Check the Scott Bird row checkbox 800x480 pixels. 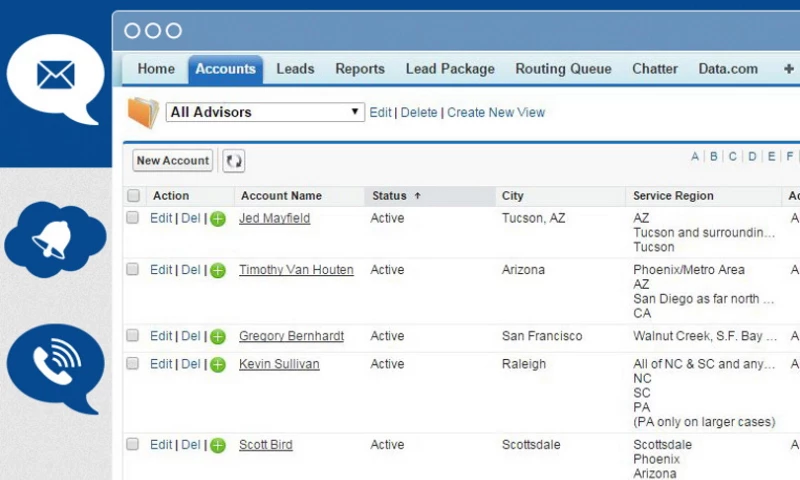point(133,444)
